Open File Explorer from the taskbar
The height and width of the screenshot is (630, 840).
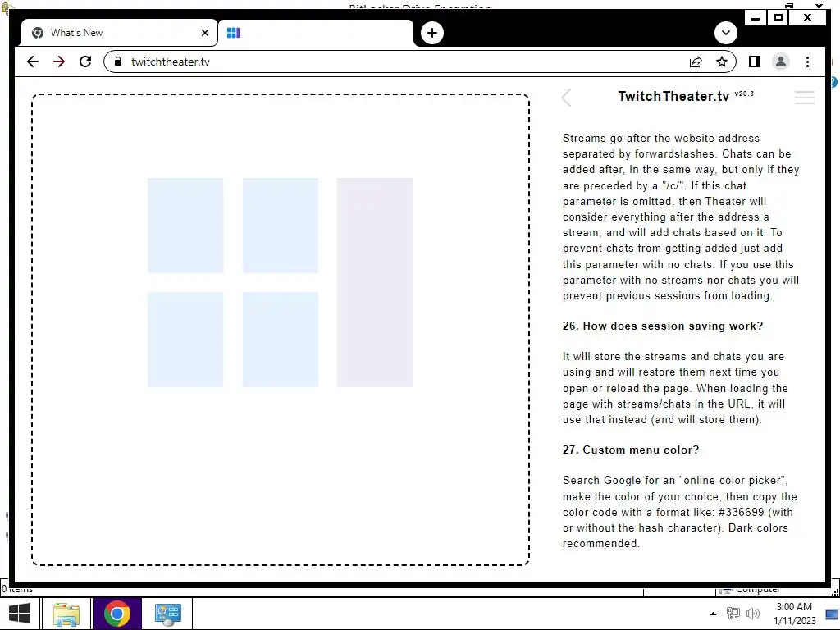click(66, 614)
